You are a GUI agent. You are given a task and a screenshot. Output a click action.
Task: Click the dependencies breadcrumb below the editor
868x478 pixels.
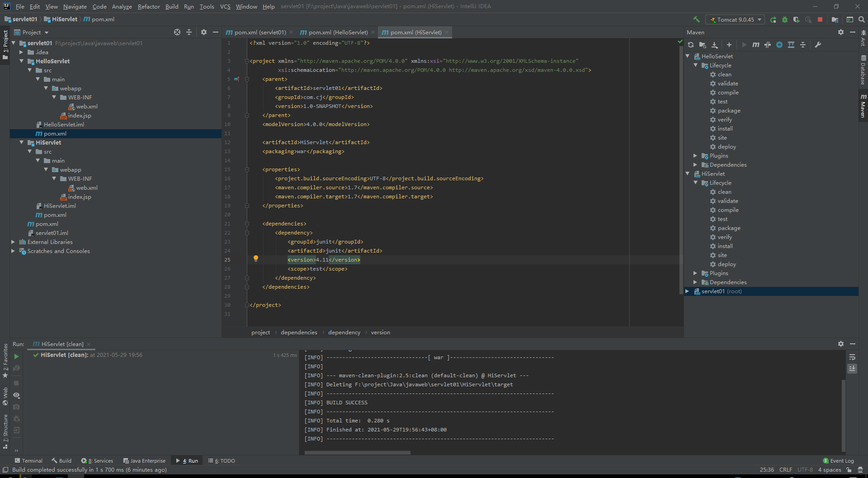299,332
